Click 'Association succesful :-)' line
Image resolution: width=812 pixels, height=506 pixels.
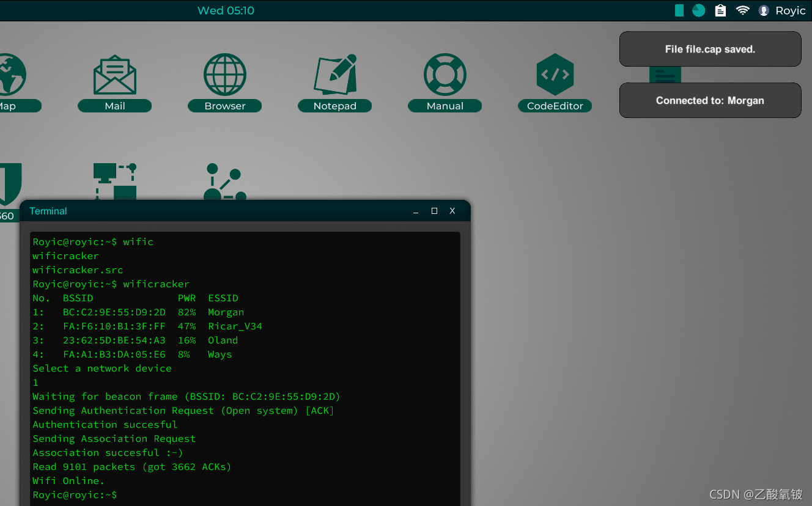108,453
